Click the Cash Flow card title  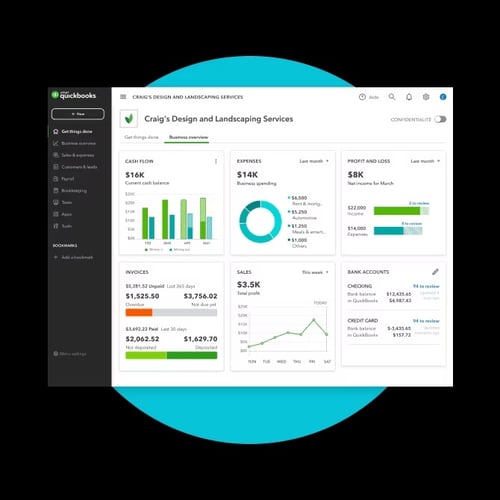click(x=139, y=161)
